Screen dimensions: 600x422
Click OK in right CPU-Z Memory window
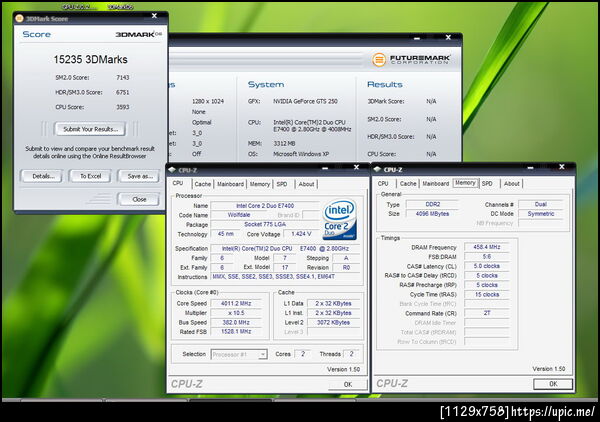(553, 384)
